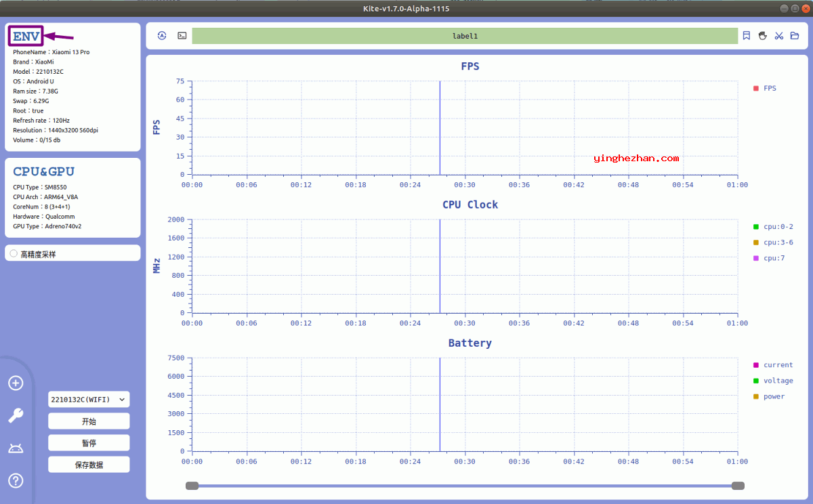Click the 'Resolution：1440x3200 560dpi' line

(56, 130)
